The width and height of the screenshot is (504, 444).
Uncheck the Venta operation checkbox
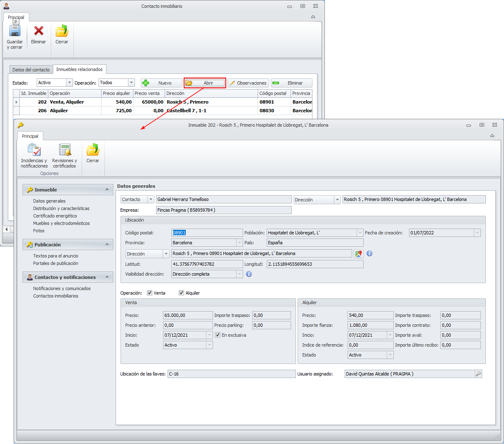(x=149, y=293)
